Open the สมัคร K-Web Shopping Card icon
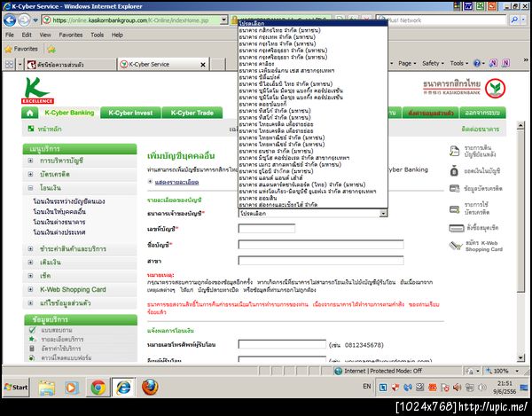 (456, 246)
